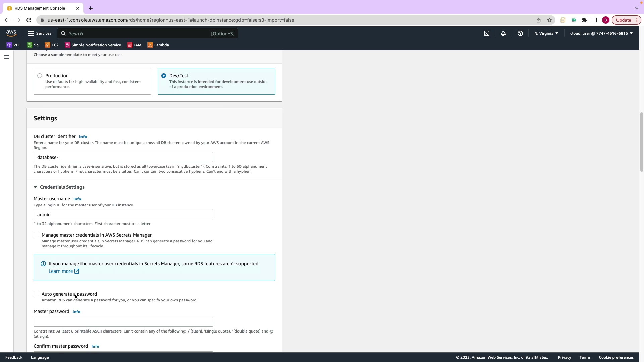Click the AWS logo home icon
644x362 pixels.
tap(11, 33)
